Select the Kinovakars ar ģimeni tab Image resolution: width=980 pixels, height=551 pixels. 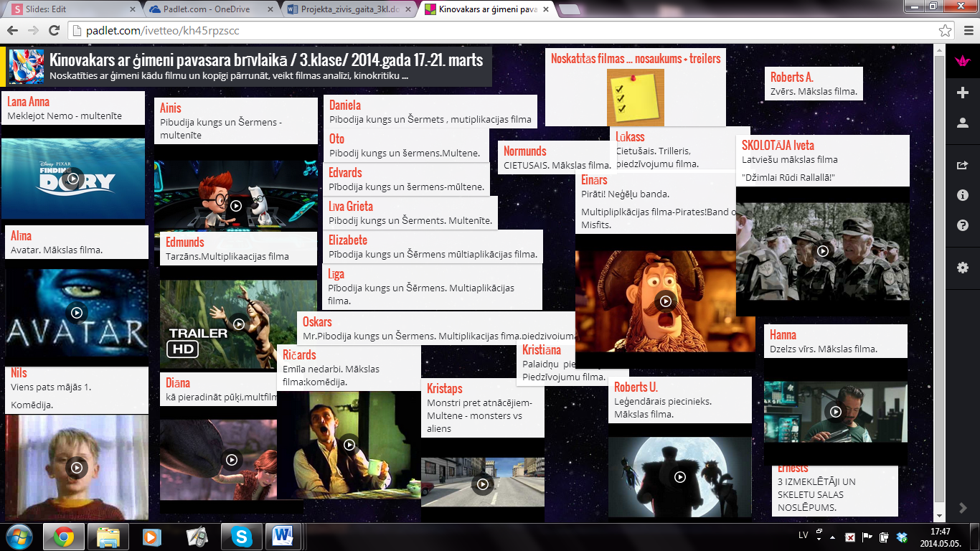point(488,10)
